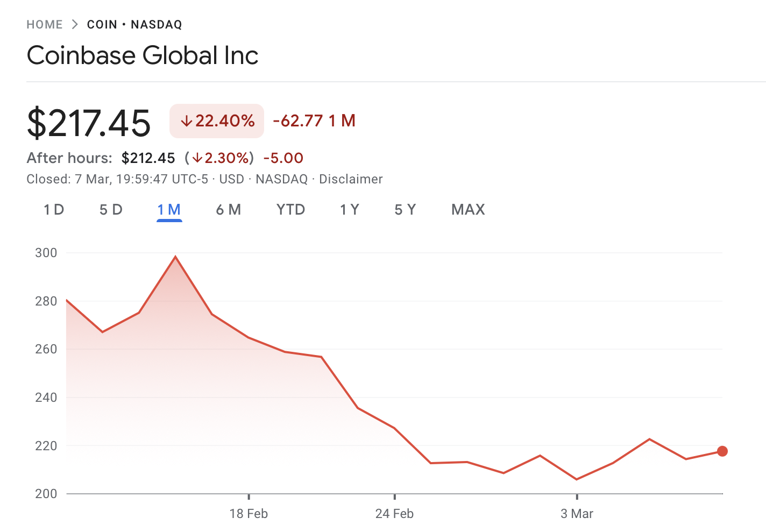Open the HOME breadcrumb link
Viewport: 766px width, 532px height.
click(x=44, y=24)
